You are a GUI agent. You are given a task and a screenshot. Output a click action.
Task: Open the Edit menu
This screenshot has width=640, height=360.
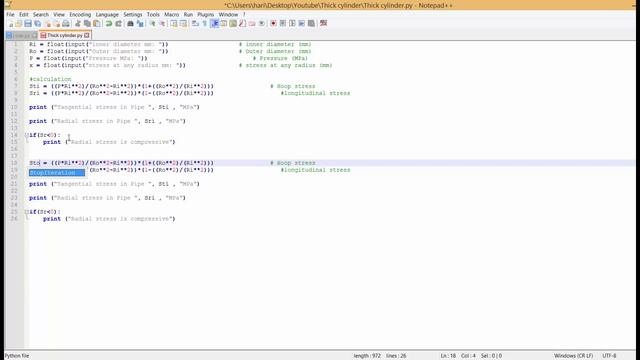(x=24, y=15)
